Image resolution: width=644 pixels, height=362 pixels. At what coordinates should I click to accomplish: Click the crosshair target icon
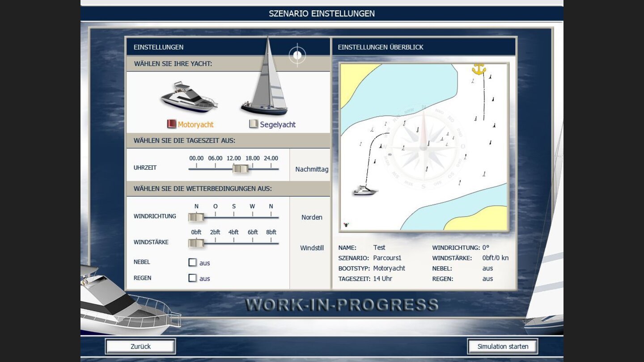coord(297,55)
